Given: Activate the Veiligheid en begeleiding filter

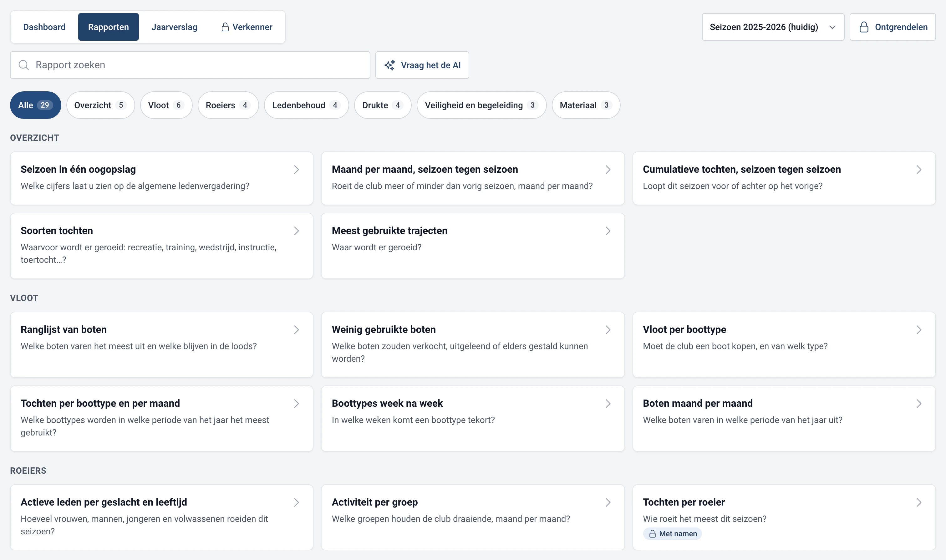Looking at the screenshot, I should pyautogui.click(x=481, y=105).
